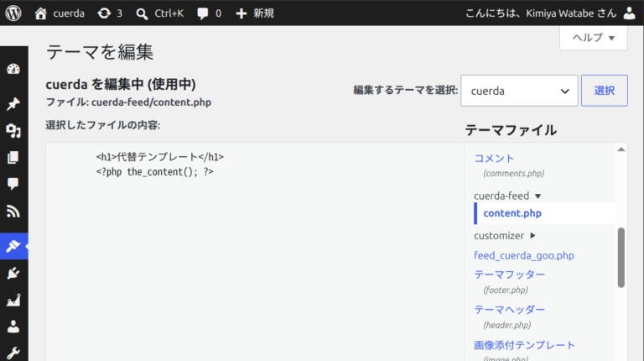
Task: Open the cuerda theme selection dropdown
Action: 519,91
